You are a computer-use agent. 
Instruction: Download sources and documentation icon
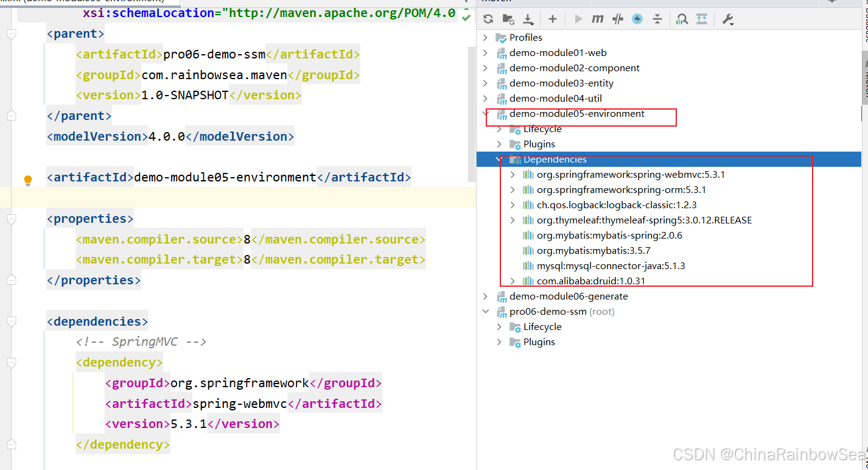tap(528, 19)
